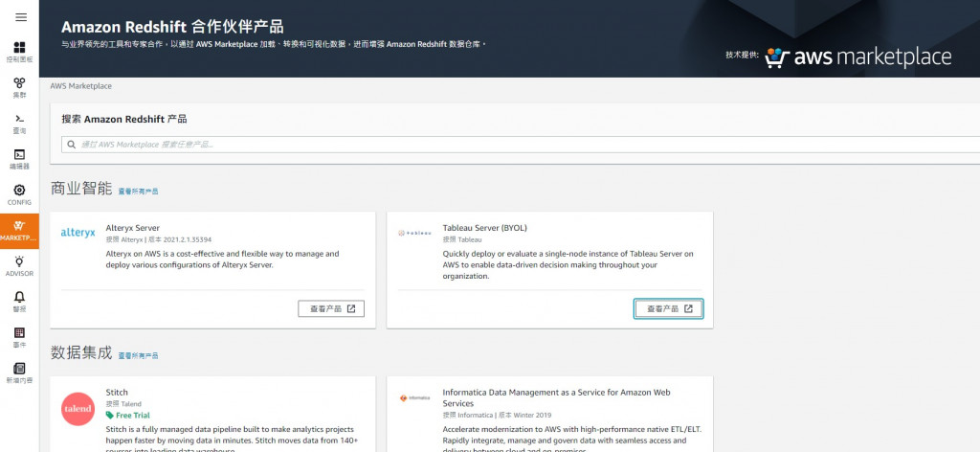The image size is (980, 452).
Task: Click the Stitch vendor line 'Talend'
Action: point(123,404)
